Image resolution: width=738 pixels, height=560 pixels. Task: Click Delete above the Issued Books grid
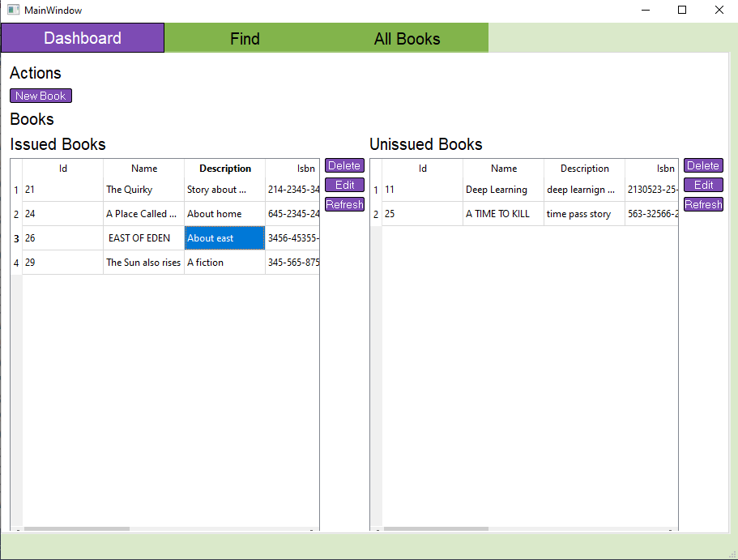(344, 165)
